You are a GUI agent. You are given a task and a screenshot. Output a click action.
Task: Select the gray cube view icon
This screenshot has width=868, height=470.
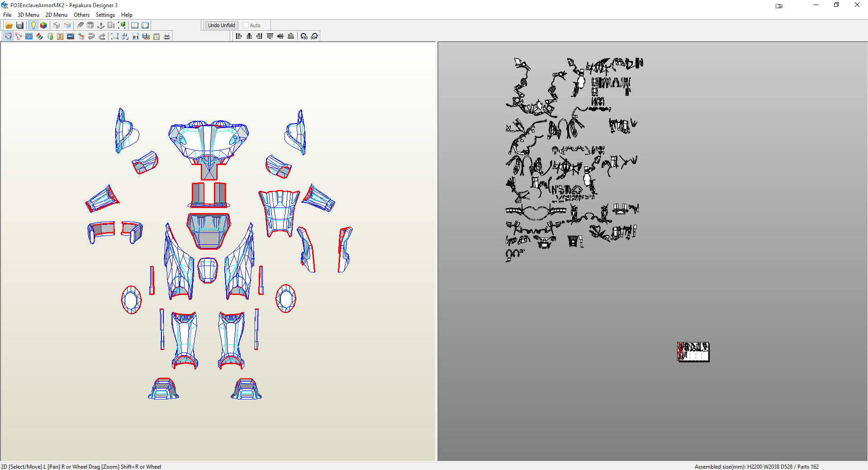(57, 25)
